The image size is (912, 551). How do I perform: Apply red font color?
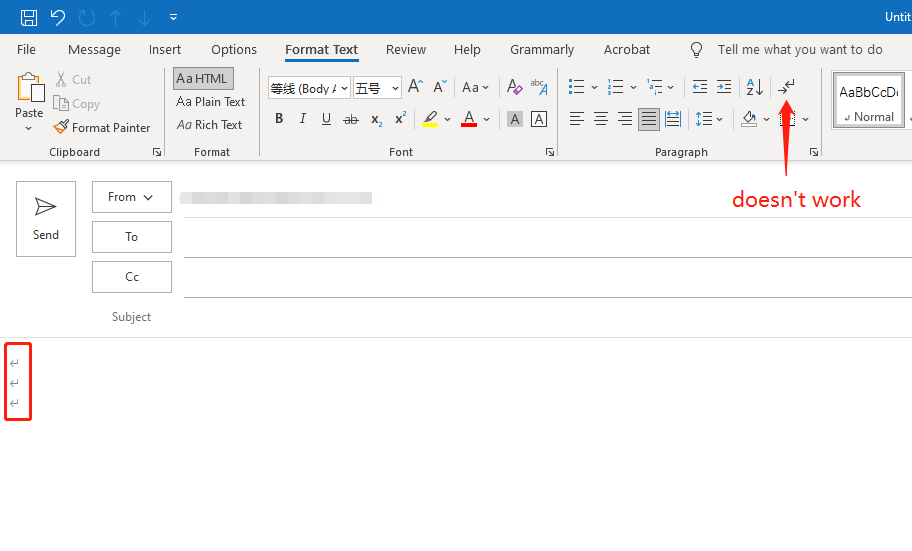(469, 119)
